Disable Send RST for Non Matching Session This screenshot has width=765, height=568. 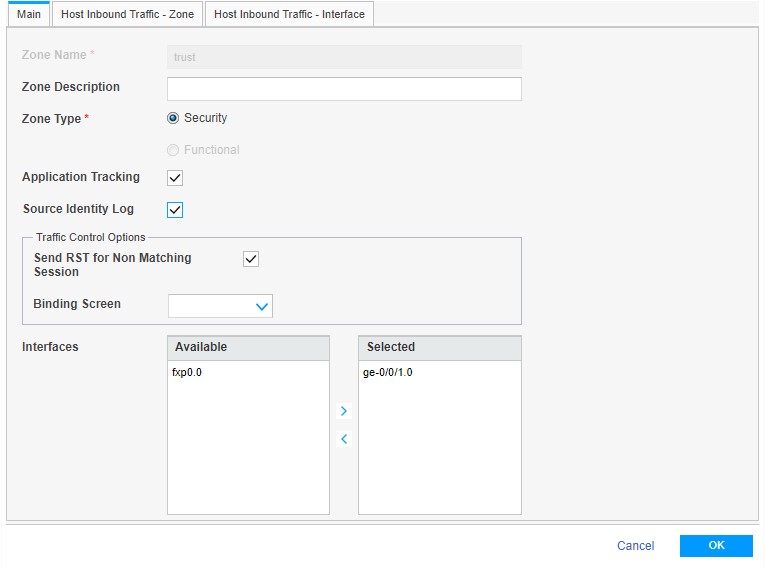tap(251, 259)
